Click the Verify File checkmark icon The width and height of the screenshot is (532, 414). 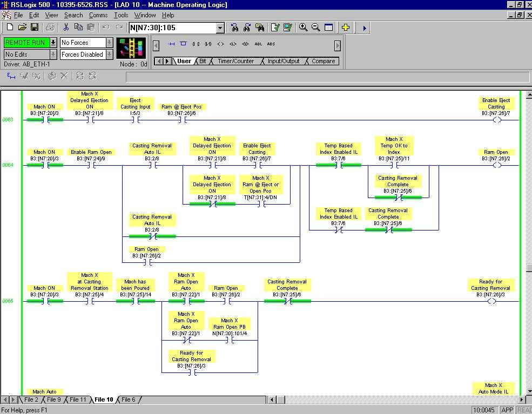(275, 28)
